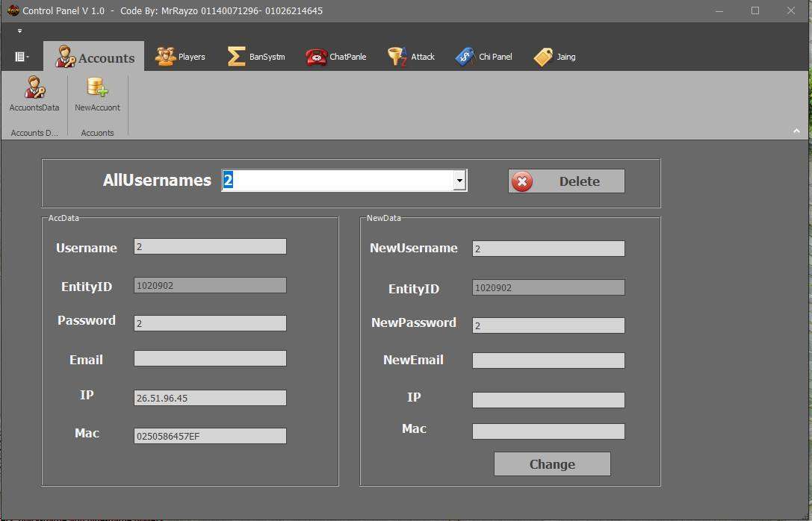Click the "Accounts D..." group label
The image size is (812, 521).
(34, 133)
